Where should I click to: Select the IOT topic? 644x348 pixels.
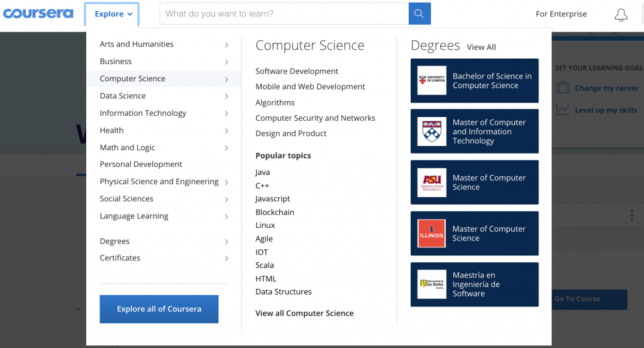tap(262, 252)
